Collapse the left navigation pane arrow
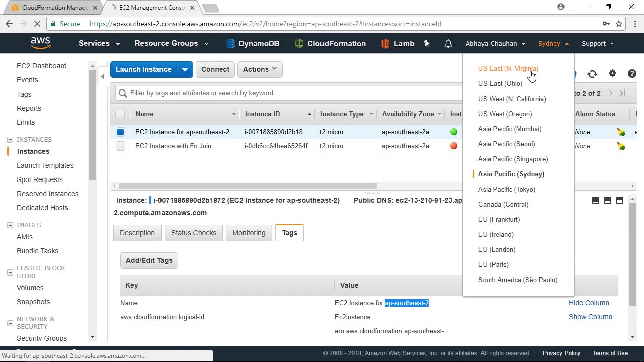Image resolution: width=644 pixels, height=362 pixels. (103, 76)
